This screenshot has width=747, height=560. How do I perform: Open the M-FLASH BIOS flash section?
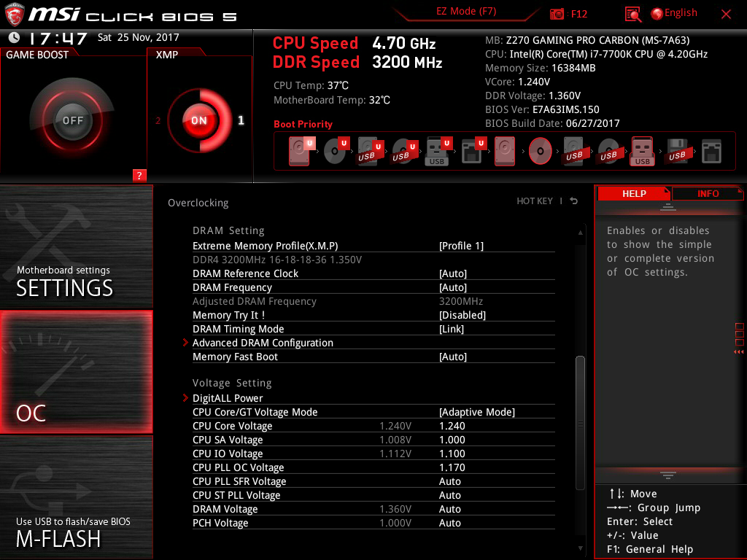76,497
